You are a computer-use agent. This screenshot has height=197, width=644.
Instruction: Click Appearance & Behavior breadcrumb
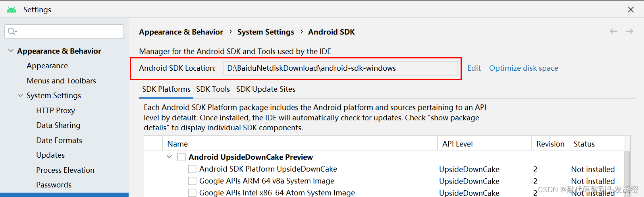[181, 32]
